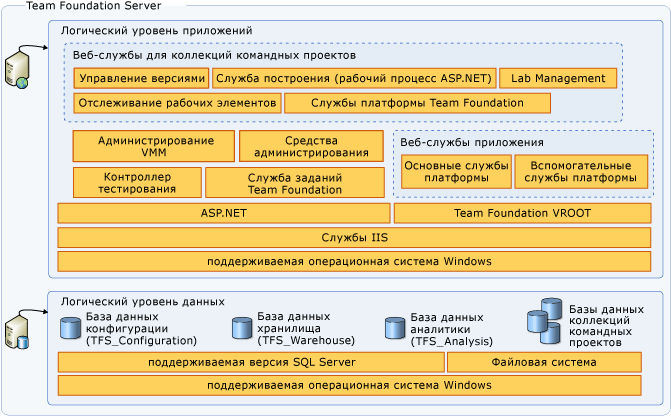Image resolution: width=671 pixels, height=416 pixels.
Task: Click Логический уровень приложений heading
Action: coord(157,31)
